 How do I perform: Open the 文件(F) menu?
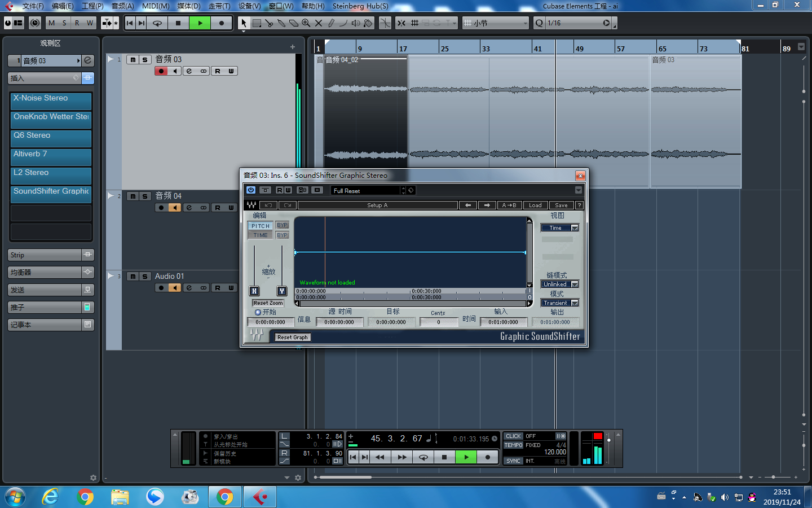(33, 6)
